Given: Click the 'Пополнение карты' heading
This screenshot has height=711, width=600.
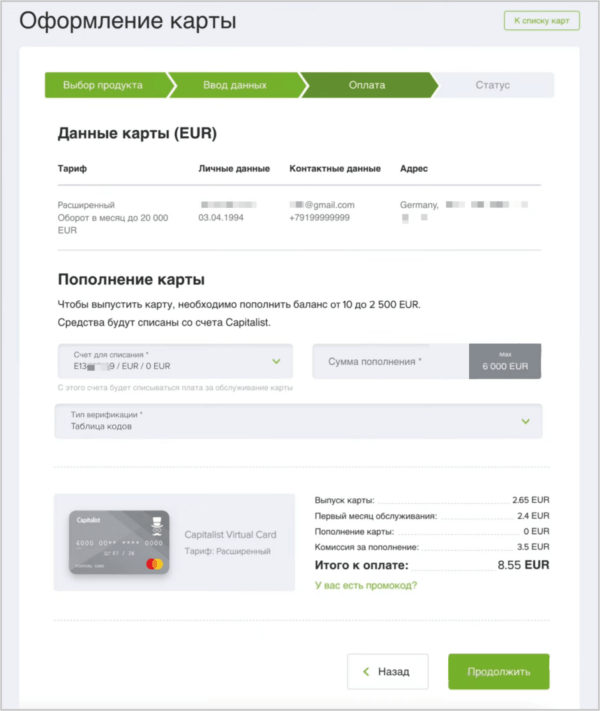Looking at the screenshot, I should (x=131, y=279).
